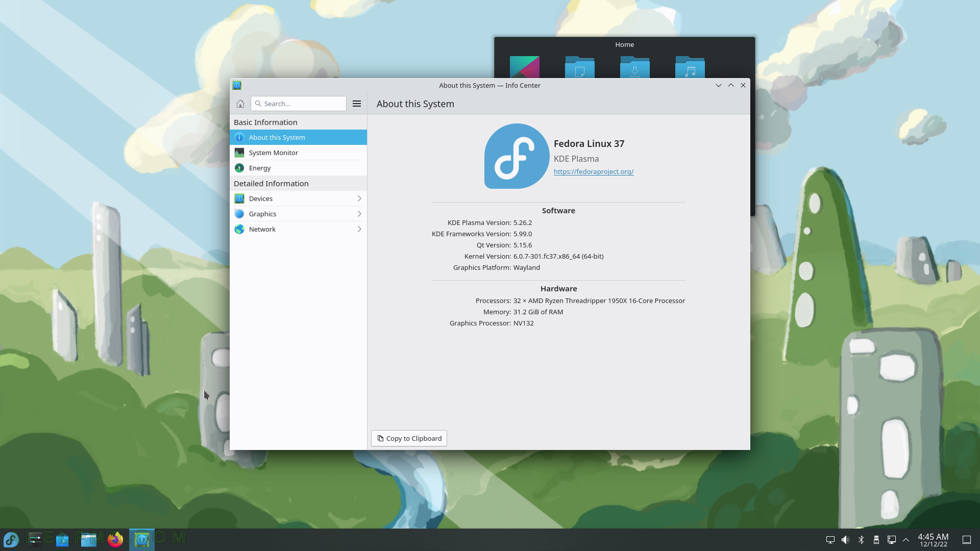Minimize the Info Center window
The width and height of the screenshot is (980, 551).
718,85
